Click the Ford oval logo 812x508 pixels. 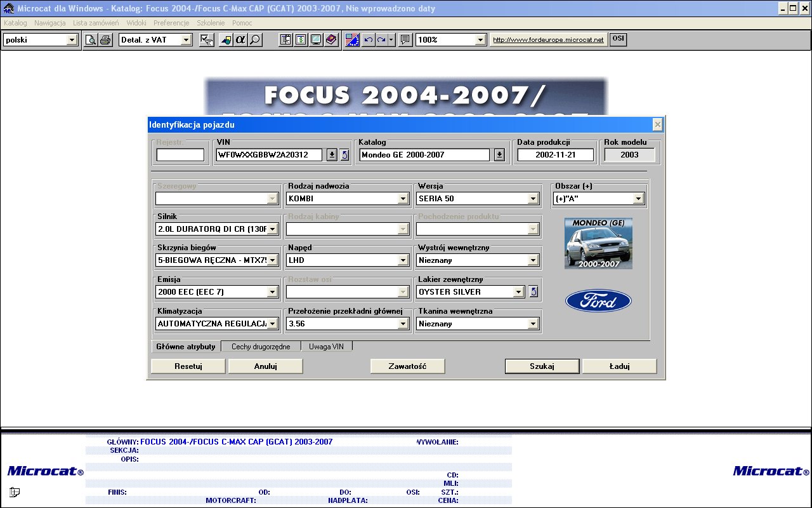[598, 301]
